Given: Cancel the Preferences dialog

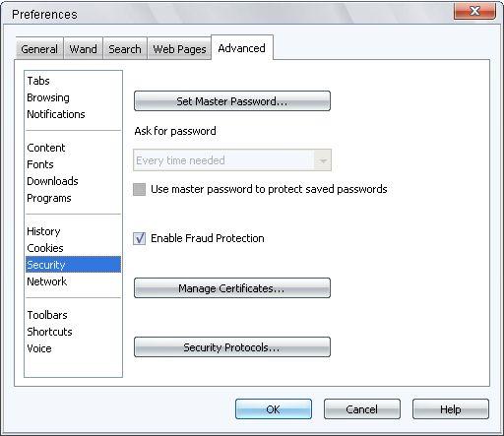Looking at the screenshot, I should [x=362, y=409].
